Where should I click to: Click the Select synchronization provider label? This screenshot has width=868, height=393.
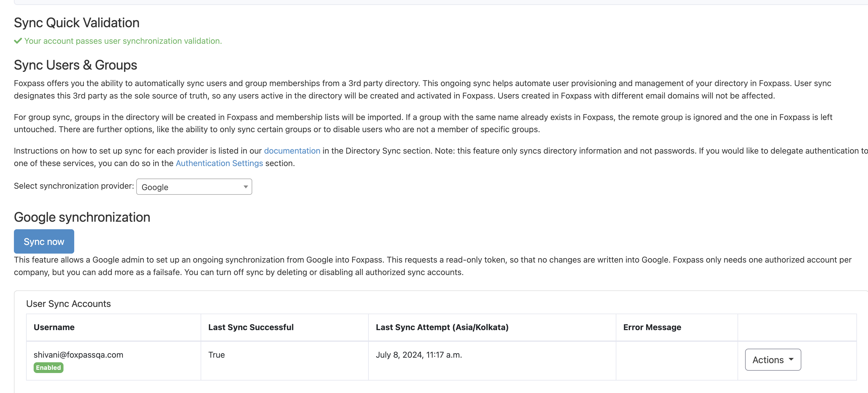pyautogui.click(x=74, y=185)
